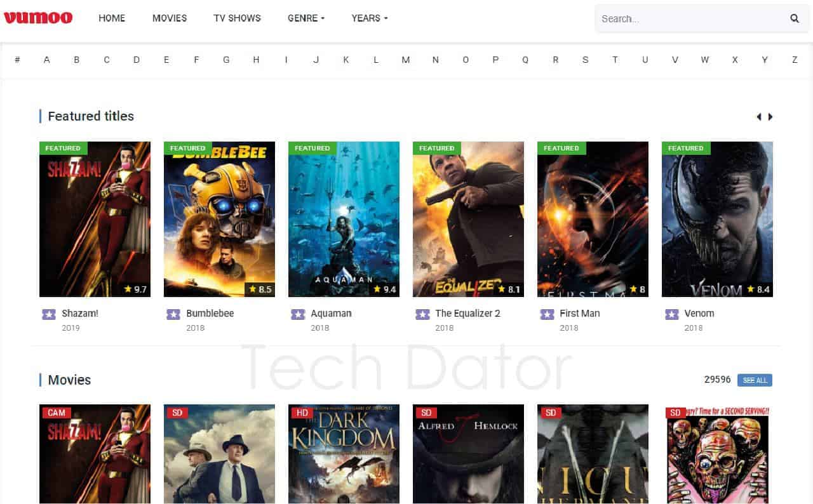The width and height of the screenshot is (813, 504).
Task: Open the Aquaman title link
Action: click(331, 314)
